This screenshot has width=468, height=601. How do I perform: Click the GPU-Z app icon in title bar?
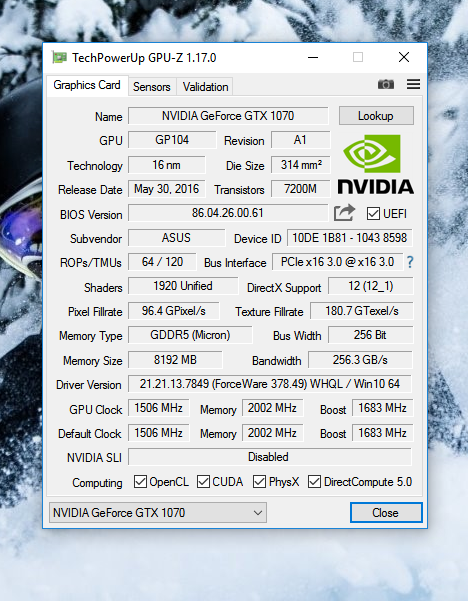59,57
